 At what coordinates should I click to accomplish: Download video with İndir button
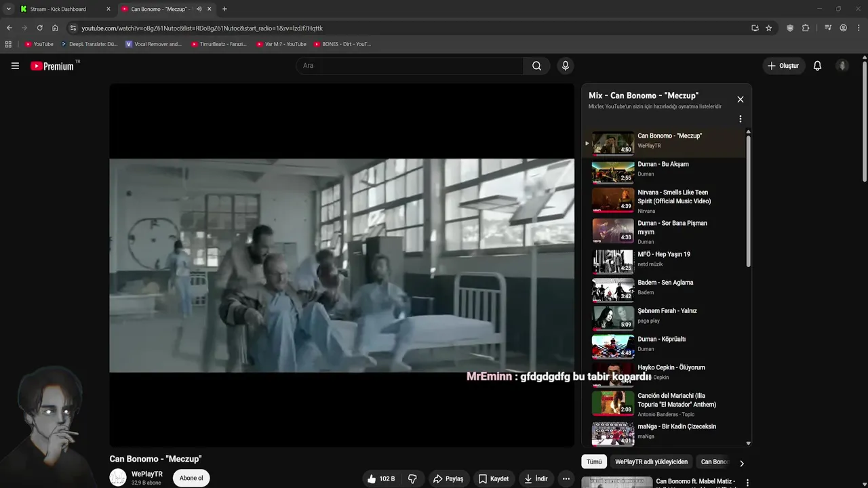pos(536,479)
